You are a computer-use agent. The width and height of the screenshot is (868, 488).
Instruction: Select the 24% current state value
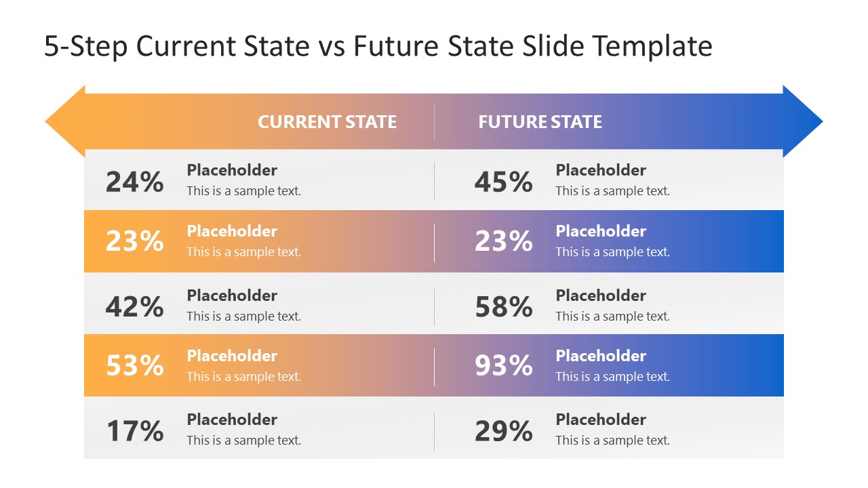click(134, 182)
